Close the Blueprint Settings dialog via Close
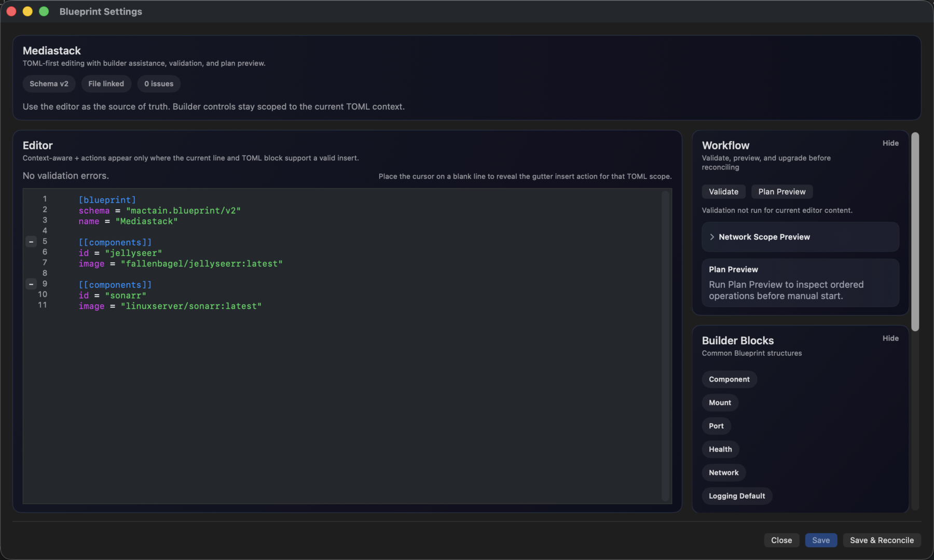 pos(781,540)
